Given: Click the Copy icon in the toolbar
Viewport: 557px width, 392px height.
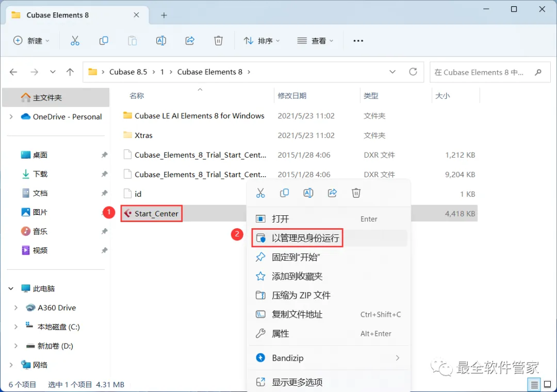Looking at the screenshot, I should (103, 41).
